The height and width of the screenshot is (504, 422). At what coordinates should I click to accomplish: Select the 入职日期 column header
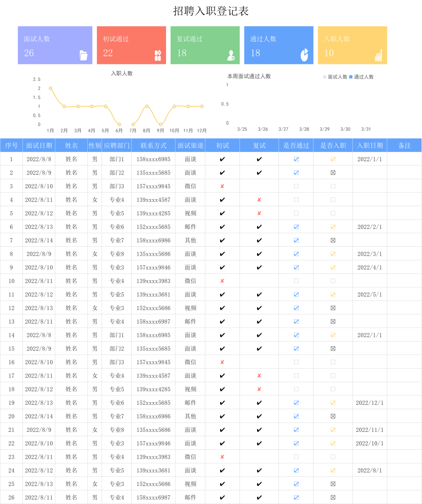(370, 145)
